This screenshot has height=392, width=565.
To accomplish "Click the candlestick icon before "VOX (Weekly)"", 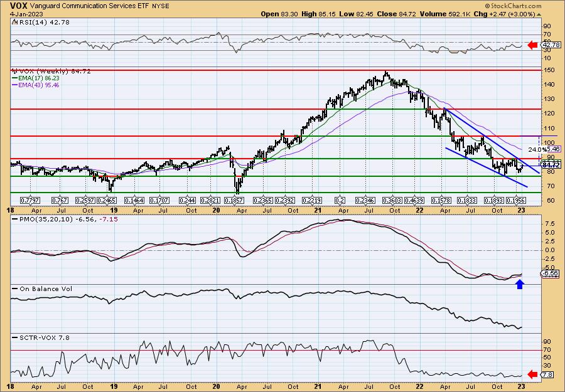I will 15,72.
